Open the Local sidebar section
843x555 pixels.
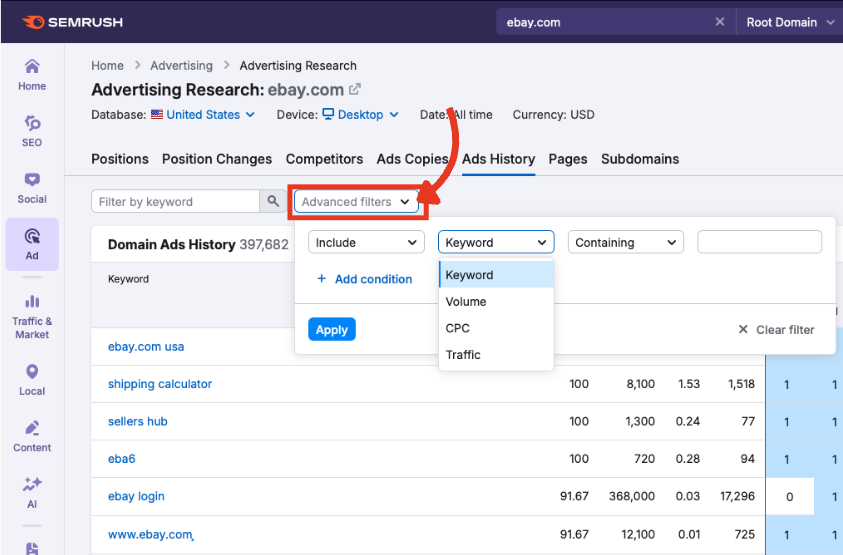pyautogui.click(x=32, y=380)
